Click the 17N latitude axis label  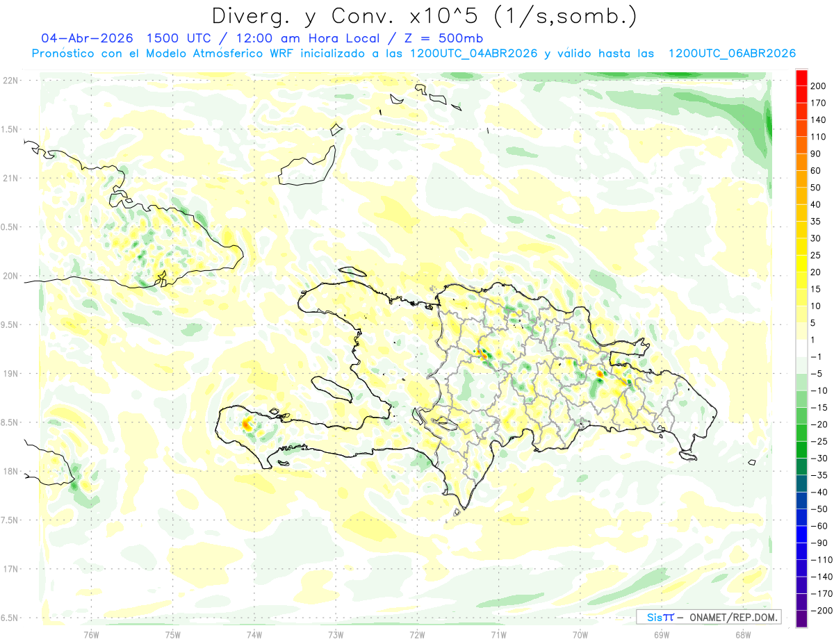pos(10,569)
